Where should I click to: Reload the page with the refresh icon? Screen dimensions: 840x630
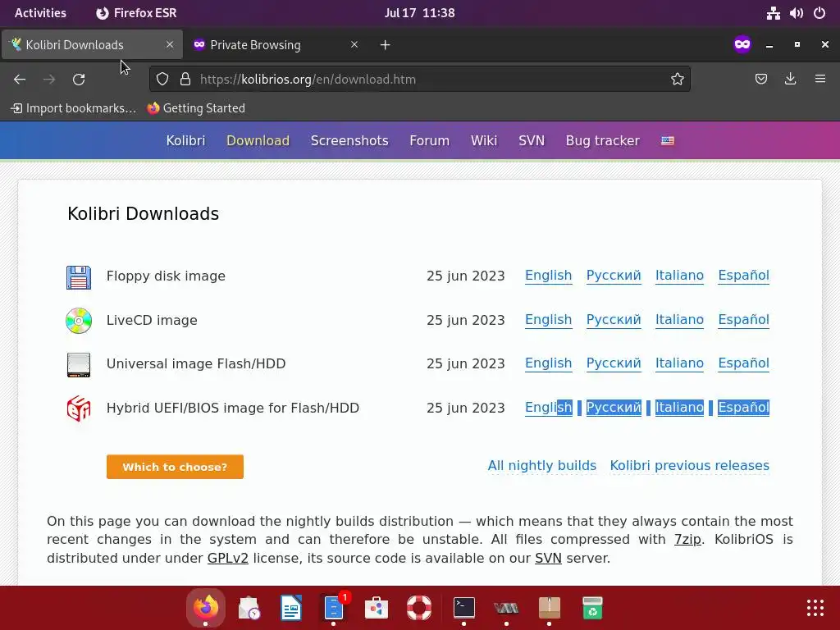pyautogui.click(x=79, y=80)
